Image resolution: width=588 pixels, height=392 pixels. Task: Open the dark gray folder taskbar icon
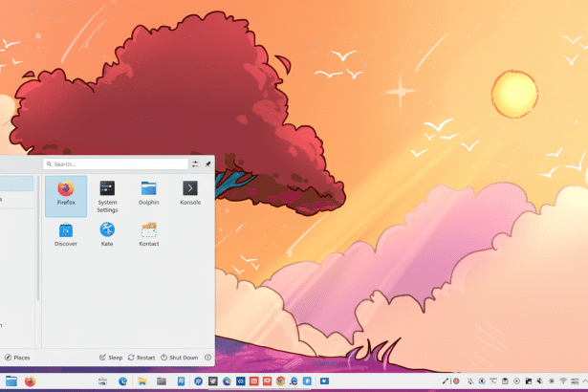point(162,381)
